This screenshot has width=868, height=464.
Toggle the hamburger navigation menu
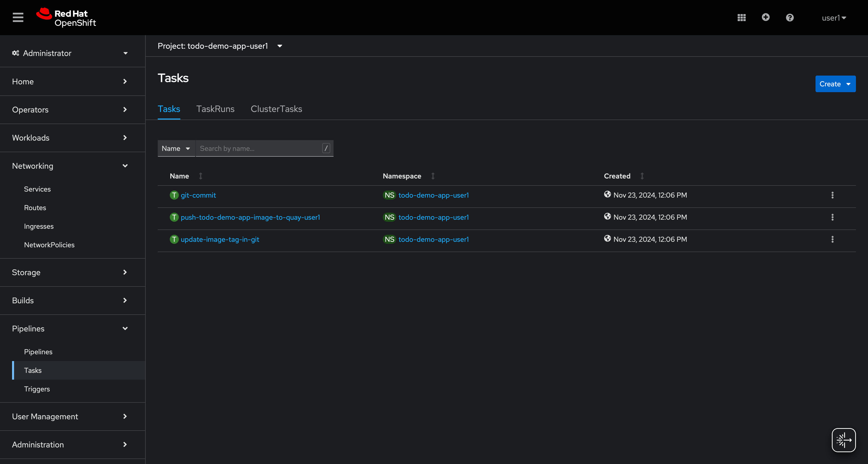(18, 17)
